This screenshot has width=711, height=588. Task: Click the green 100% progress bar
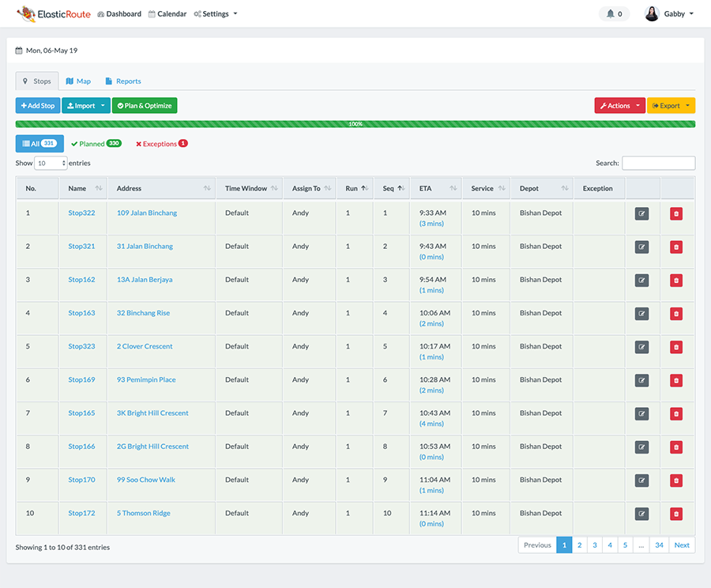[355, 124]
